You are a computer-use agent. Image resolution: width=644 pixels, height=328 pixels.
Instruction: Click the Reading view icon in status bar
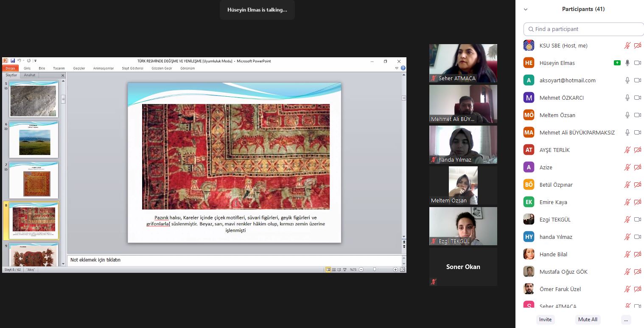click(x=339, y=269)
